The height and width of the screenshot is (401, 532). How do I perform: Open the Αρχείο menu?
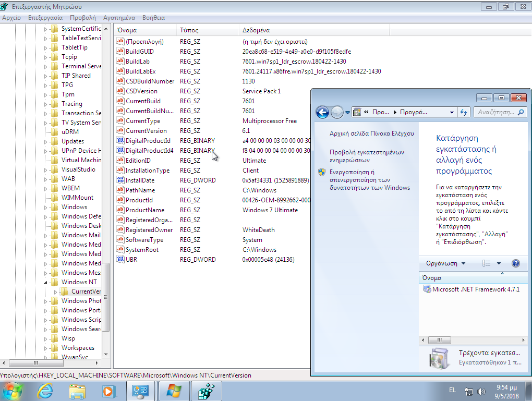pyautogui.click(x=11, y=18)
